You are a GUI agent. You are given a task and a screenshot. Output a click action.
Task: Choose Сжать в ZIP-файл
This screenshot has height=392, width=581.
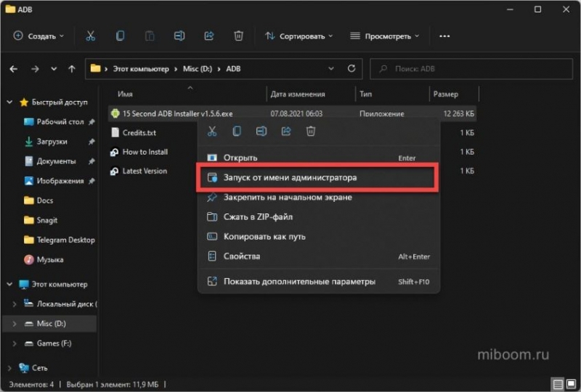click(319, 217)
